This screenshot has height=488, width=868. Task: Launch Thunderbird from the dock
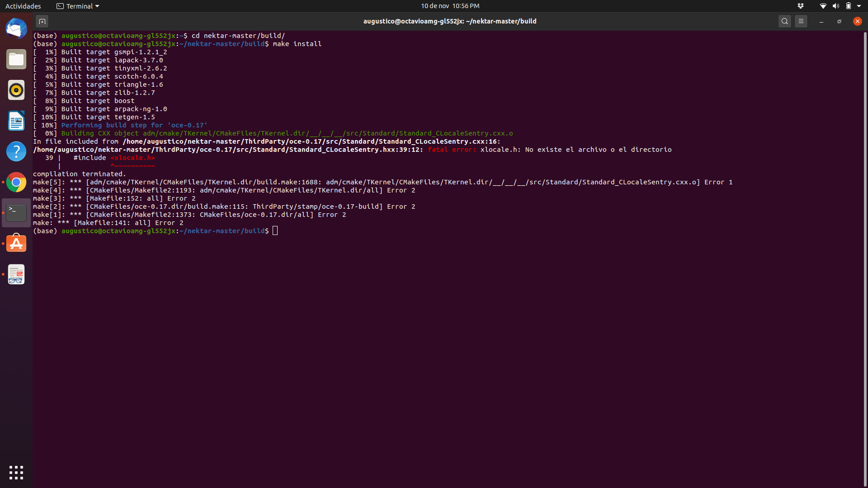click(x=16, y=29)
